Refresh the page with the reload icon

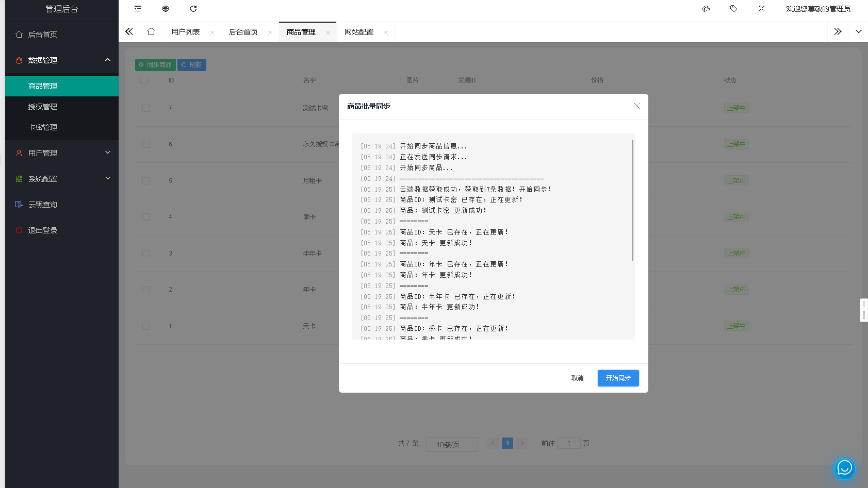pyautogui.click(x=193, y=9)
